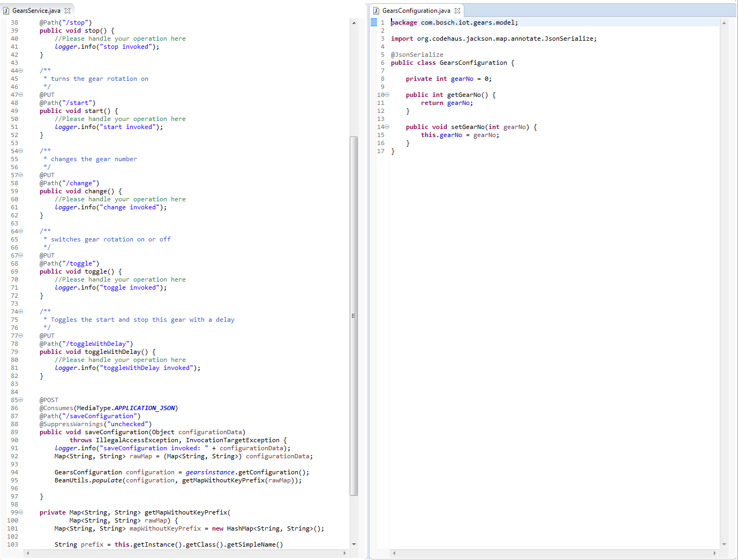The image size is (738, 560).
Task: Click the GearsConfiguration class name
Action: pyautogui.click(x=473, y=63)
